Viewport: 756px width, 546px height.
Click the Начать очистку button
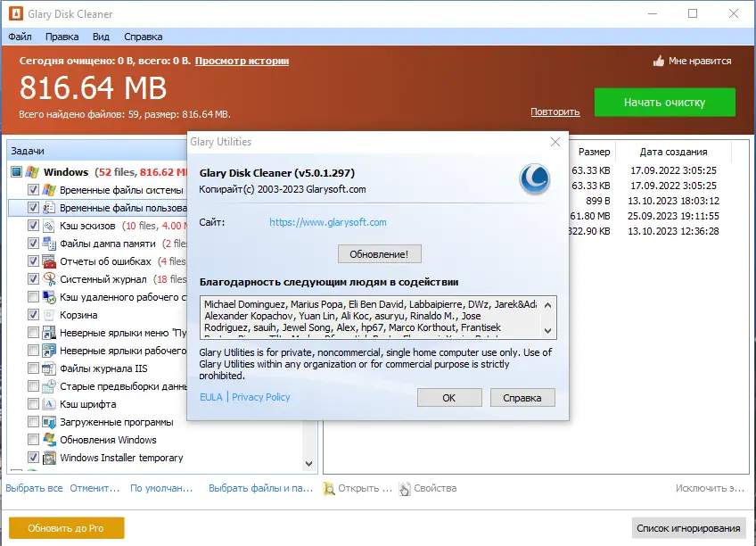(665, 103)
